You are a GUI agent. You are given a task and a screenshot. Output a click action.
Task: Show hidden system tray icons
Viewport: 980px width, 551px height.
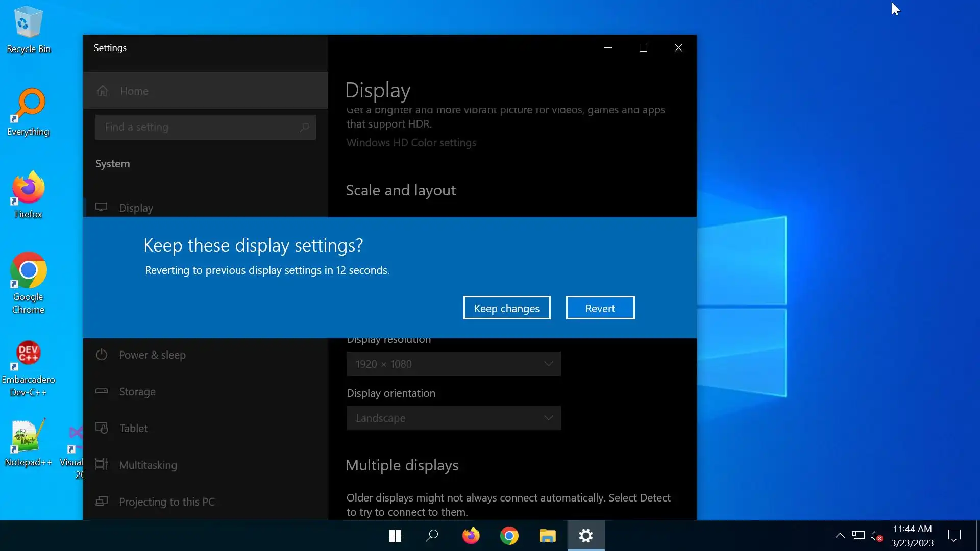840,536
